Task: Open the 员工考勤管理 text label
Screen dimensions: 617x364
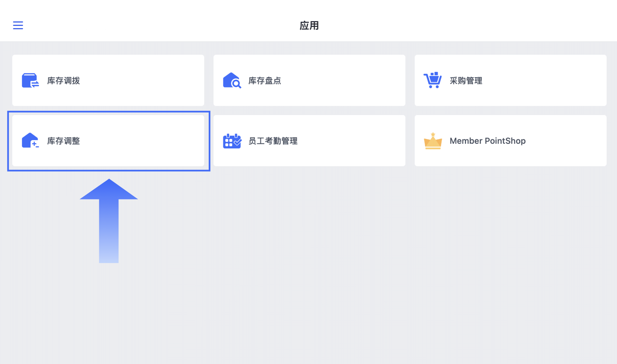Action: [273, 141]
